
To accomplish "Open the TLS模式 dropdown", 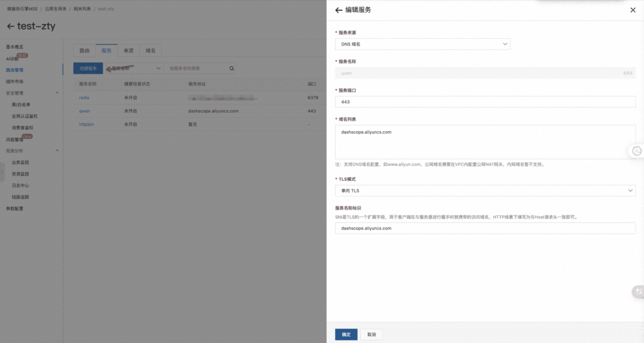I will coord(485,190).
